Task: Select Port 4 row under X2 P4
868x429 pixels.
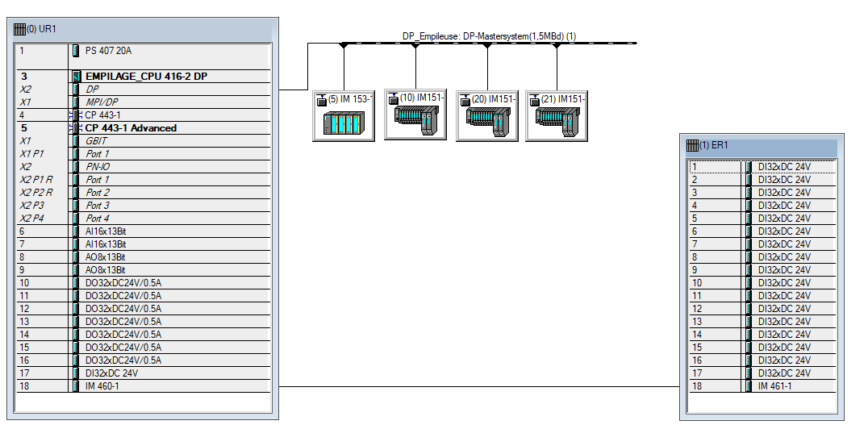Action: (98, 219)
